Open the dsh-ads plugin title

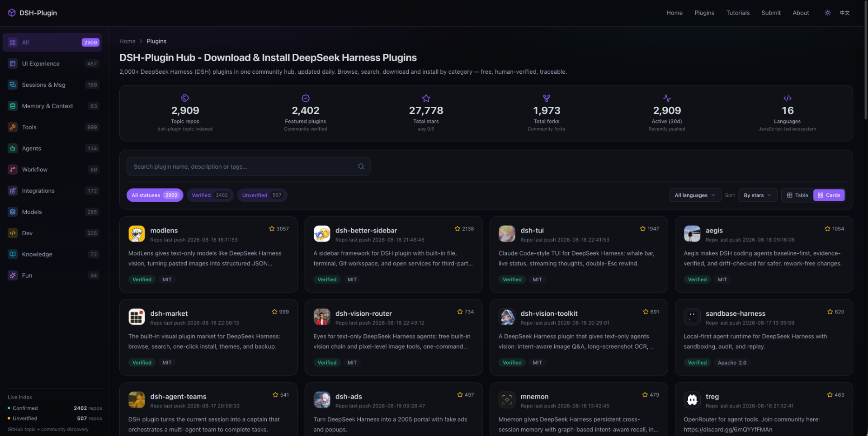tap(349, 397)
